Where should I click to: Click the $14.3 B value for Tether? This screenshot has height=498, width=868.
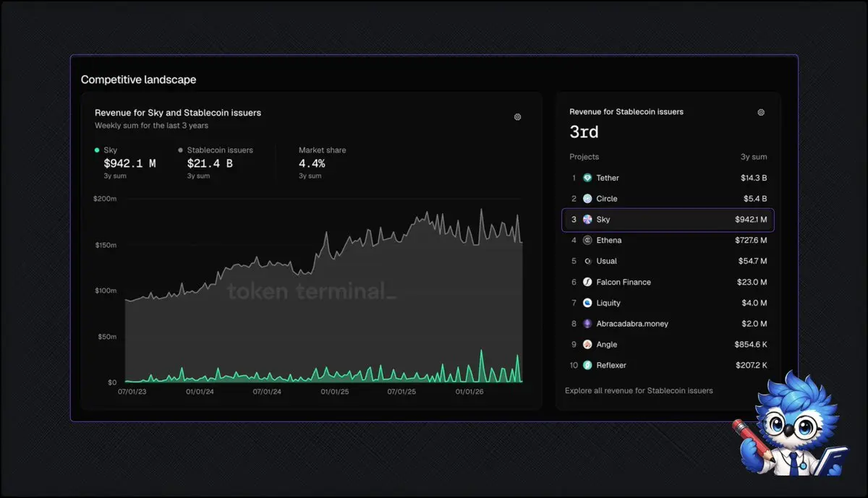pyautogui.click(x=753, y=178)
